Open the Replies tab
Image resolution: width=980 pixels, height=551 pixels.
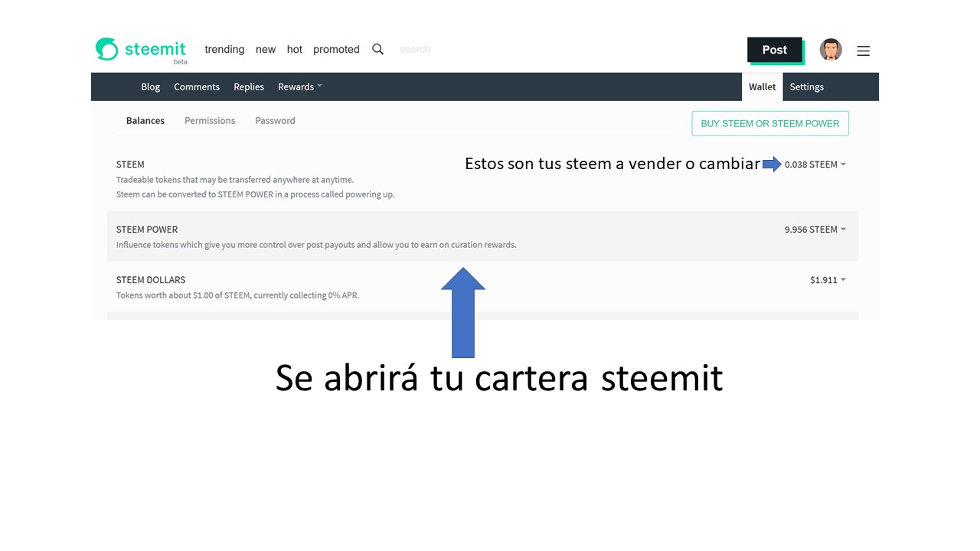click(x=249, y=86)
